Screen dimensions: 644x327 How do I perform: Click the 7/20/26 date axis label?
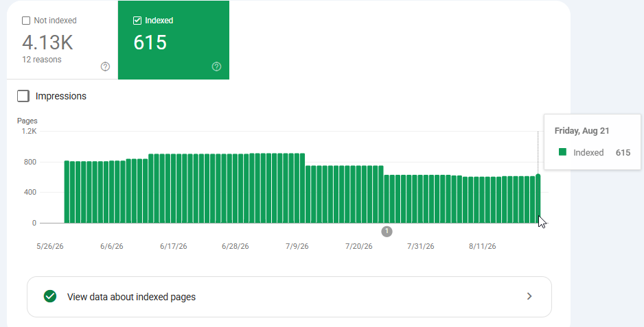coord(359,246)
